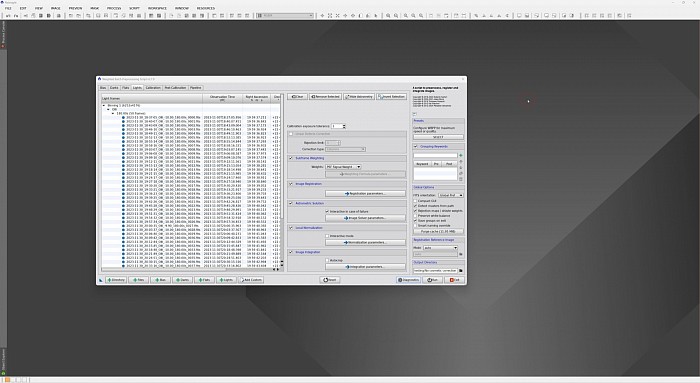Click the Invert Selection button
700x383 pixels.
tap(392, 96)
